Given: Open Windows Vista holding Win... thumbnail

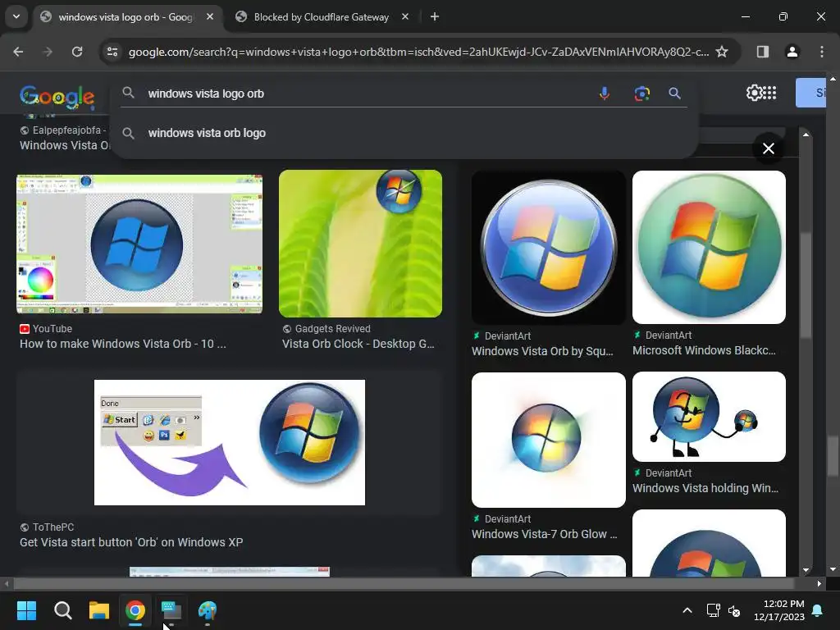Looking at the screenshot, I should click(710, 417).
